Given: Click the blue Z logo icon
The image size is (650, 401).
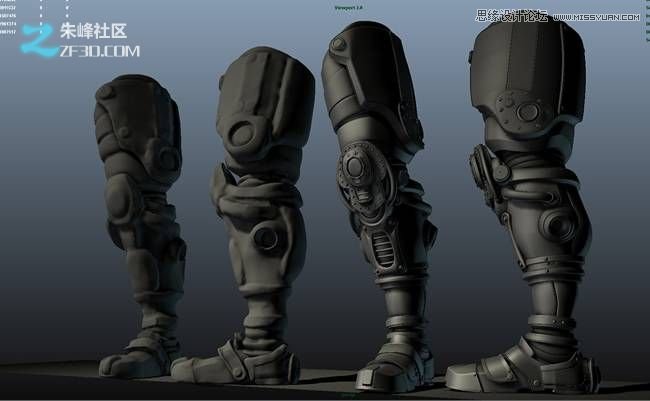Looking at the screenshot, I should 37,39.
